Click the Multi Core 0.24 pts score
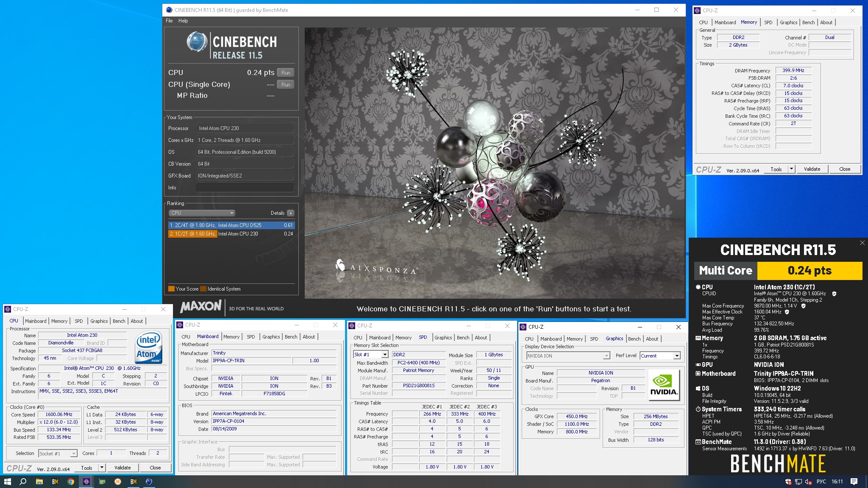The height and width of the screenshot is (488, 868). [x=810, y=271]
